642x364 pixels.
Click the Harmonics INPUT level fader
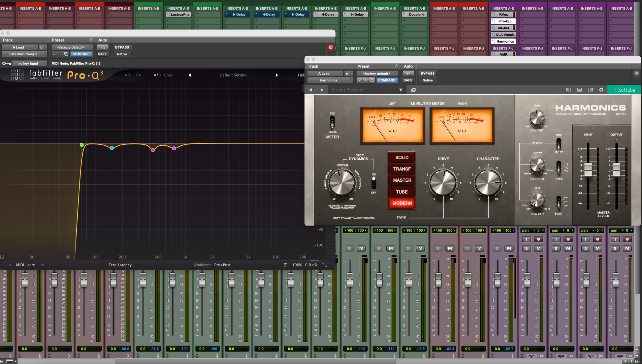tap(588, 170)
